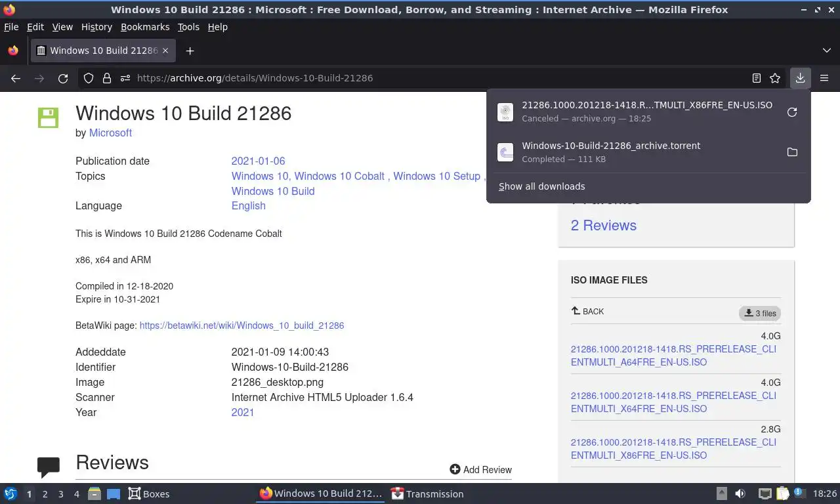Image resolution: width=840 pixels, height=504 pixels.
Task: Open the Help menu
Action: tap(218, 27)
